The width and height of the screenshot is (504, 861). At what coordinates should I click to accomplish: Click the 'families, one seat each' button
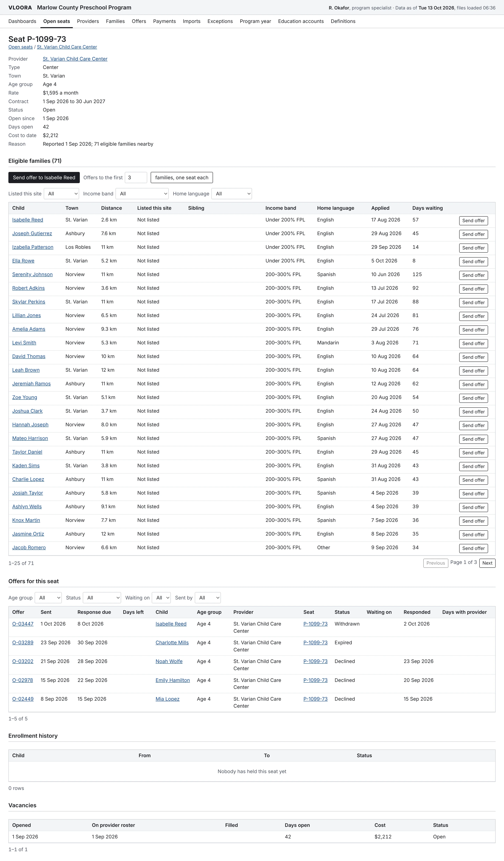pos(182,178)
